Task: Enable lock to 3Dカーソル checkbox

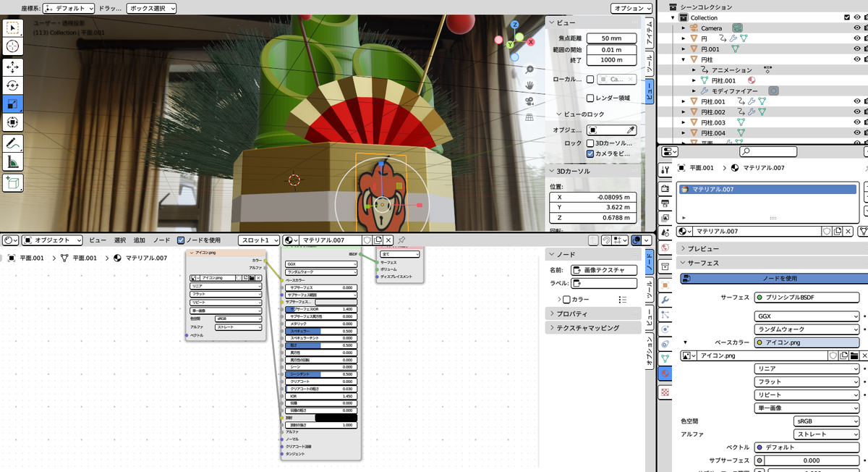Action: pyautogui.click(x=590, y=143)
